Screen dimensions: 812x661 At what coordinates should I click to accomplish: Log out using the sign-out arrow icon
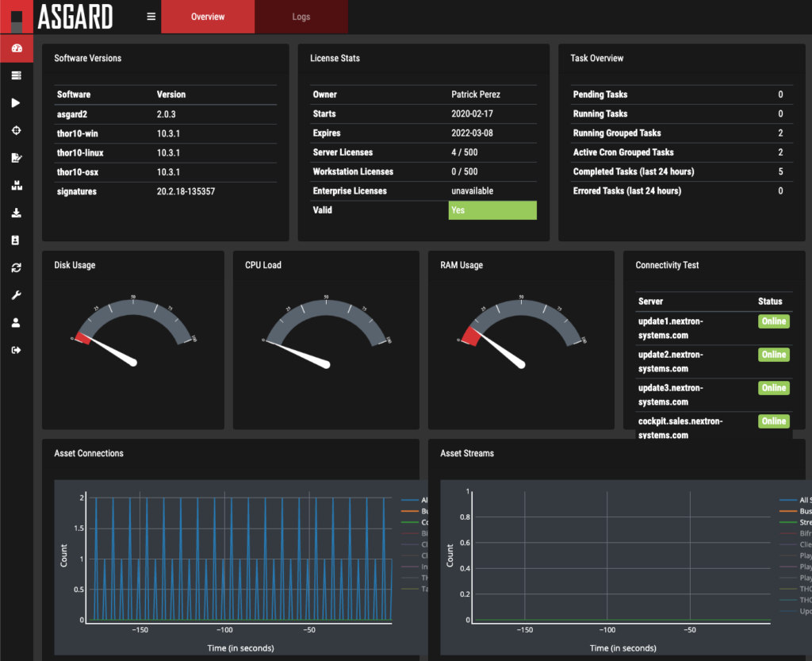[x=17, y=350]
